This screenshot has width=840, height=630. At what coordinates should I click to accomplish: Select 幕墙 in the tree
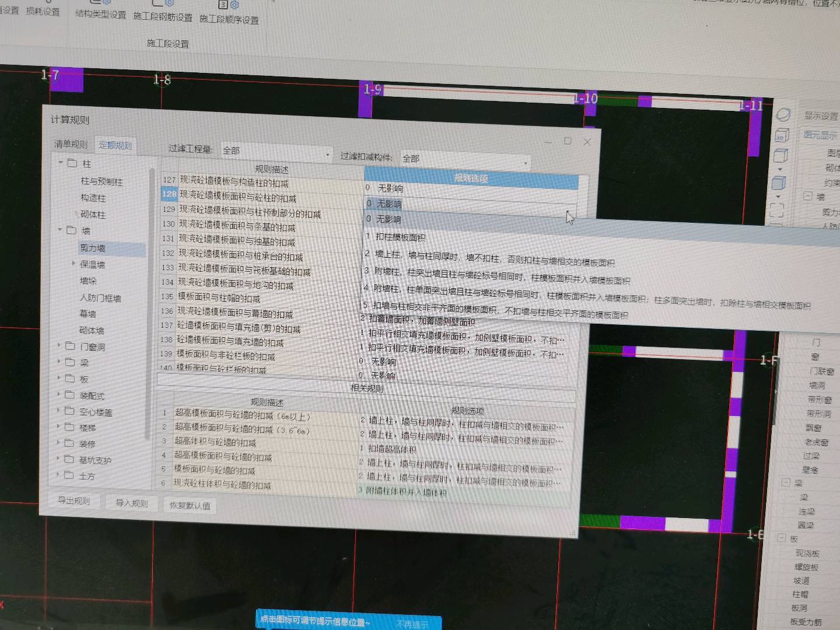(87, 314)
